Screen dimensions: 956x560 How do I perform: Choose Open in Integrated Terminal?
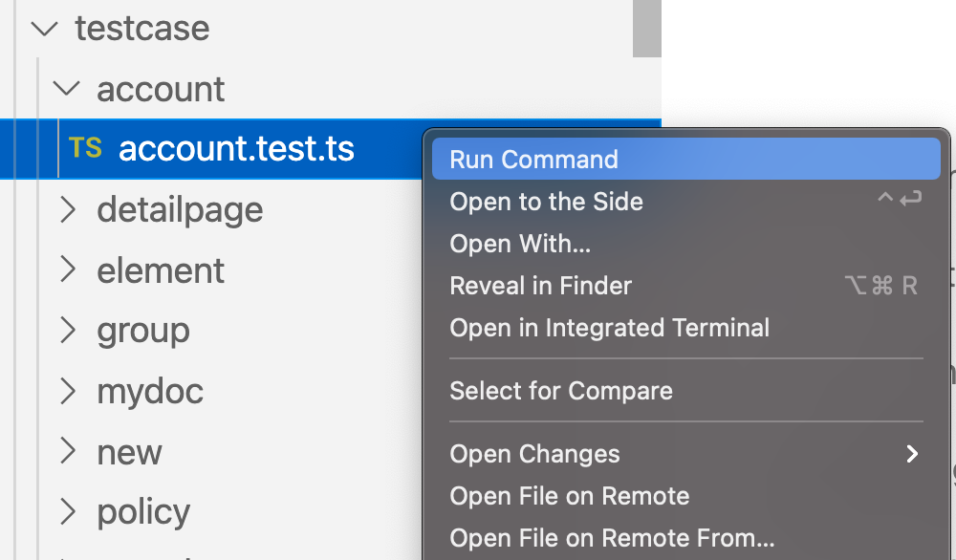pos(609,328)
